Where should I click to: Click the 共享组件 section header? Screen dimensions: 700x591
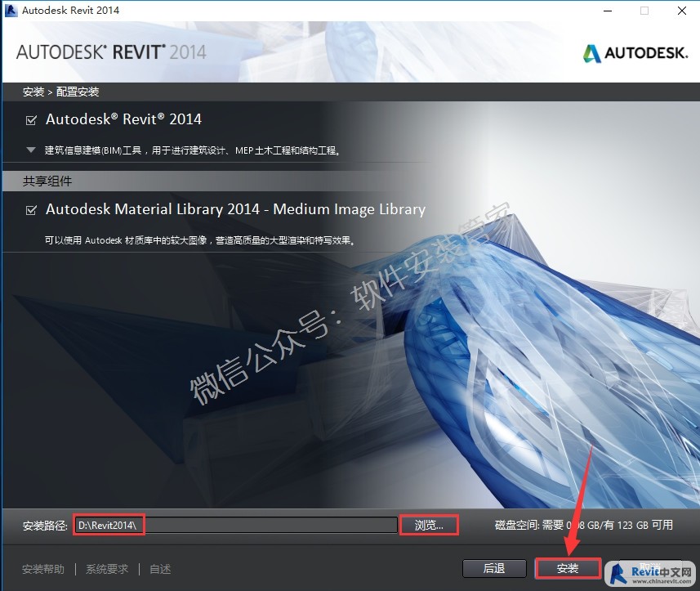pos(47,181)
